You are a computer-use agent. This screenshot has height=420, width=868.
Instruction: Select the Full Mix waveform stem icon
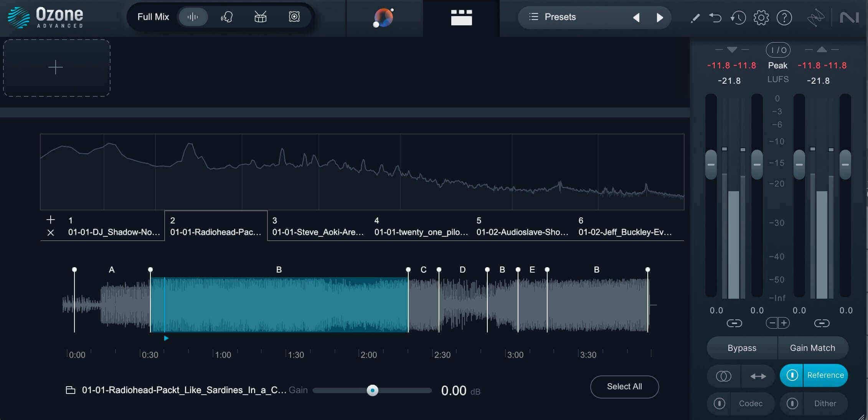click(x=193, y=17)
